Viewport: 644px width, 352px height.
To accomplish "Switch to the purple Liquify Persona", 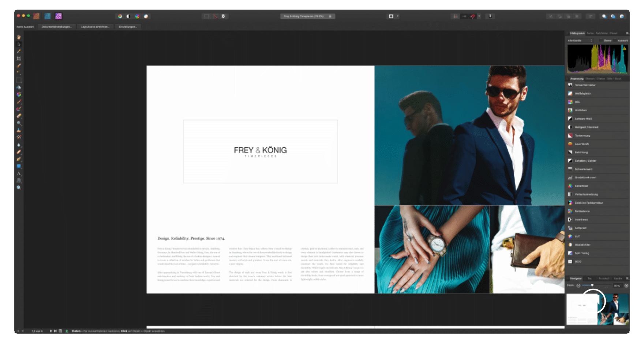I will point(59,16).
